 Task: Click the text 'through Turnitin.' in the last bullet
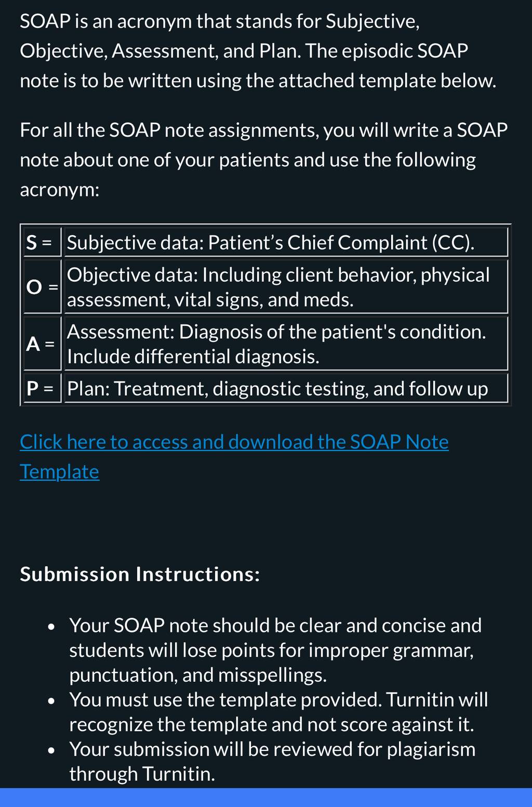pyautogui.click(x=142, y=774)
